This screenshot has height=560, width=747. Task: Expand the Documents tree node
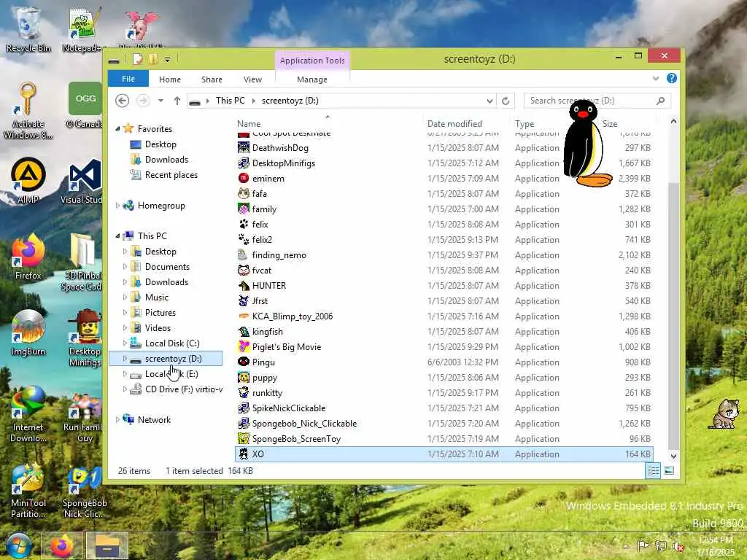point(125,266)
